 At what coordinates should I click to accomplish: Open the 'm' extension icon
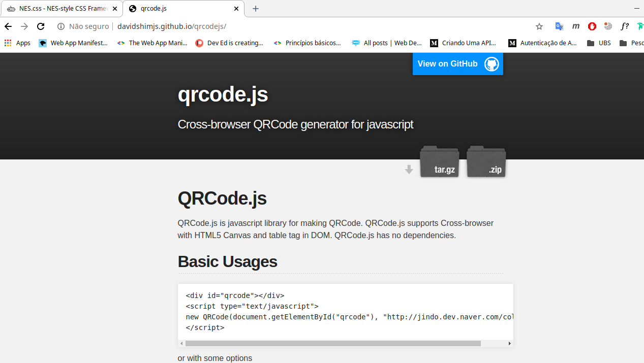click(x=576, y=26)
